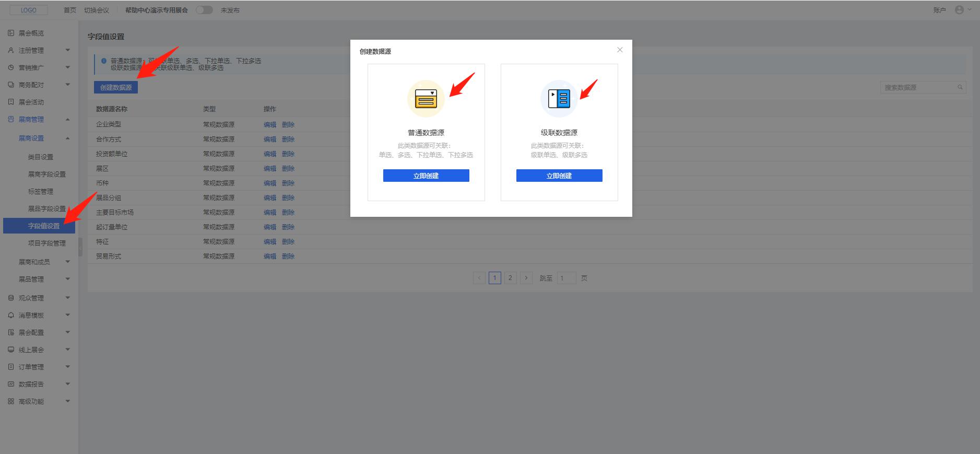Toggle the 未发布 publish switch
Image resolution: width=980 pixels, height=454 pixels.
pos(204,10)
